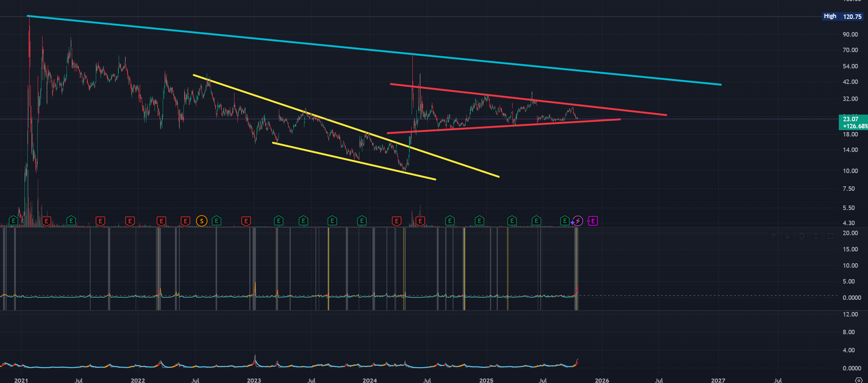The width and height of the screenshot is (868, 383).
Task: Click the magenta upcoming earnings E marker
Action: tap(592, 221)
